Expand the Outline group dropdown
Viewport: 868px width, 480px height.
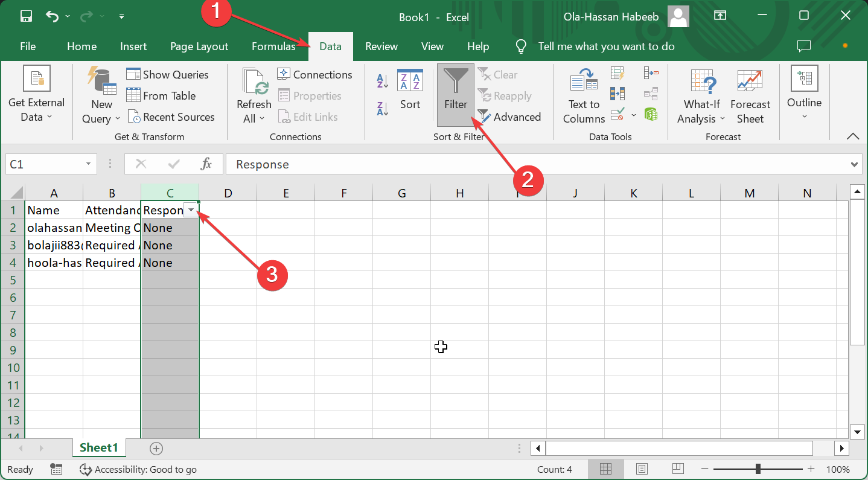click(804, 92)
